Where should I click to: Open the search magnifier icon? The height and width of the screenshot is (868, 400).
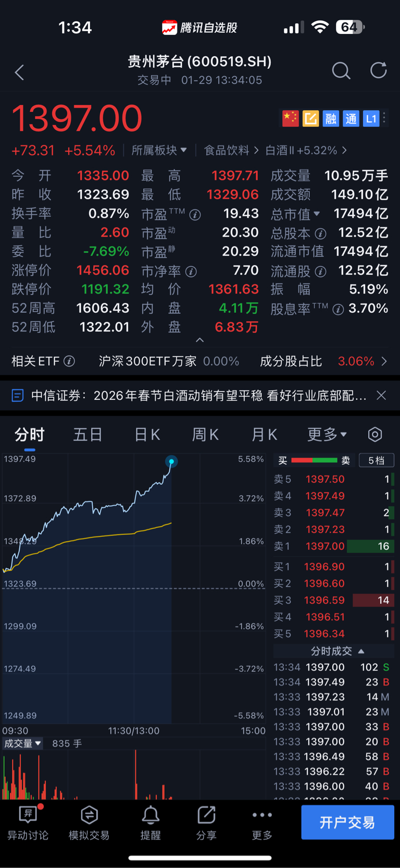pyautogui.click(x=341, y=70)
